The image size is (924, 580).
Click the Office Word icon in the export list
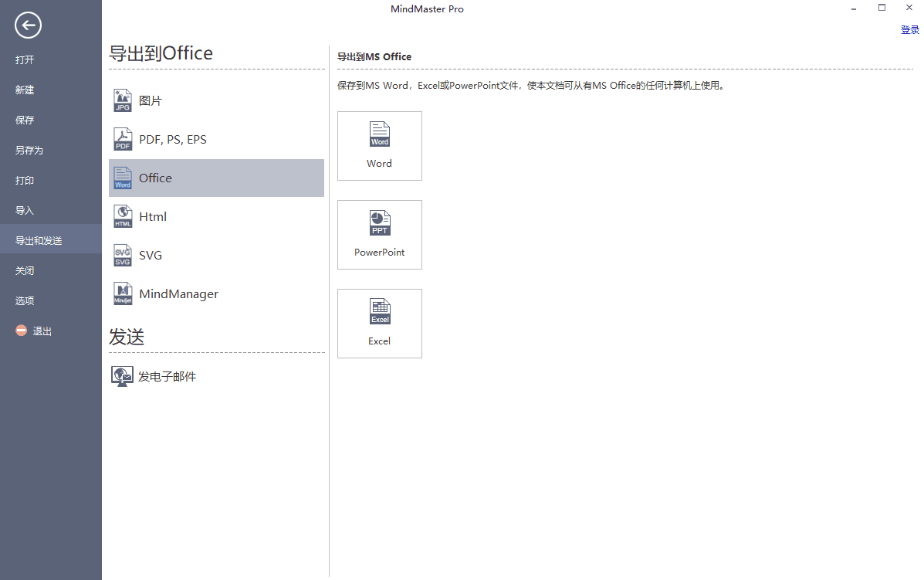pyautogui.click(x=123, y=178)
